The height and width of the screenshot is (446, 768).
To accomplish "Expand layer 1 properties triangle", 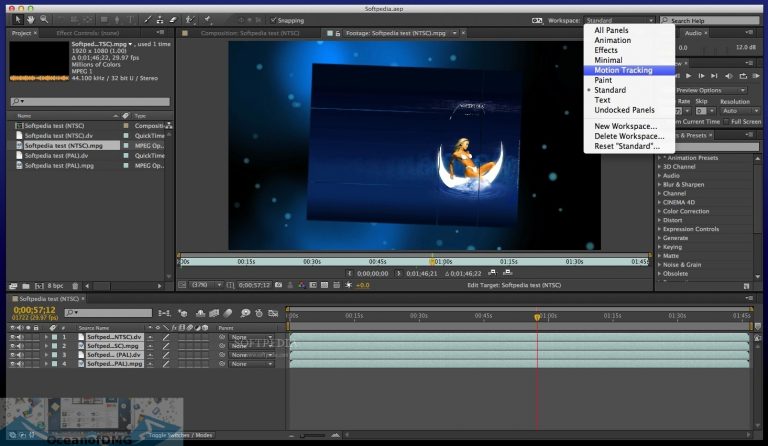I will pyautogui.click(x=47, y=337).
